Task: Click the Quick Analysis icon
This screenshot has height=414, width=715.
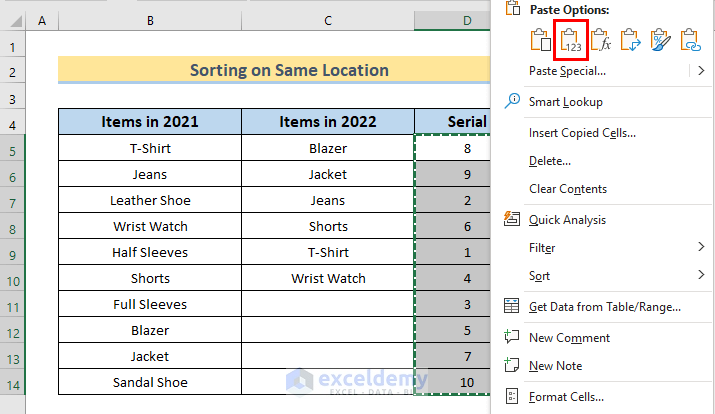Action: point(512,219)
